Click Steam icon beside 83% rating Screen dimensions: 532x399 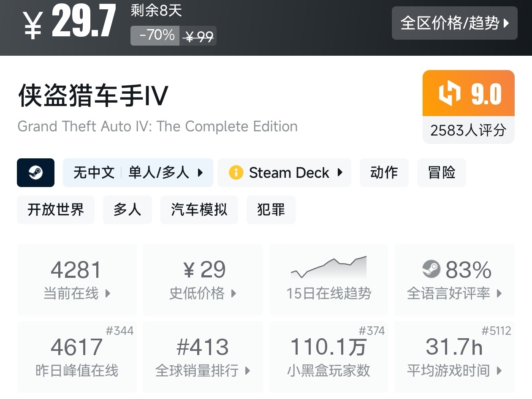click(431, 269)
